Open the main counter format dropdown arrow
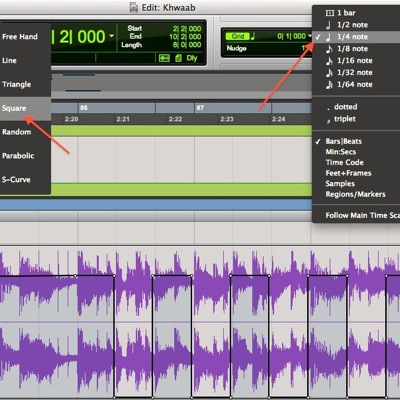This screenshot has width=400, height=400. click(x=112, y=36)
